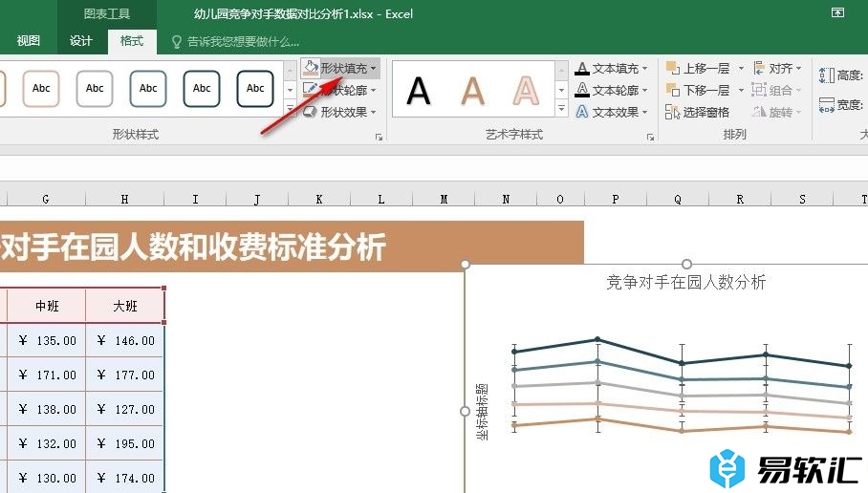Click cell with ¥ 135.00

pyautogui.click(x=47, y=341)
